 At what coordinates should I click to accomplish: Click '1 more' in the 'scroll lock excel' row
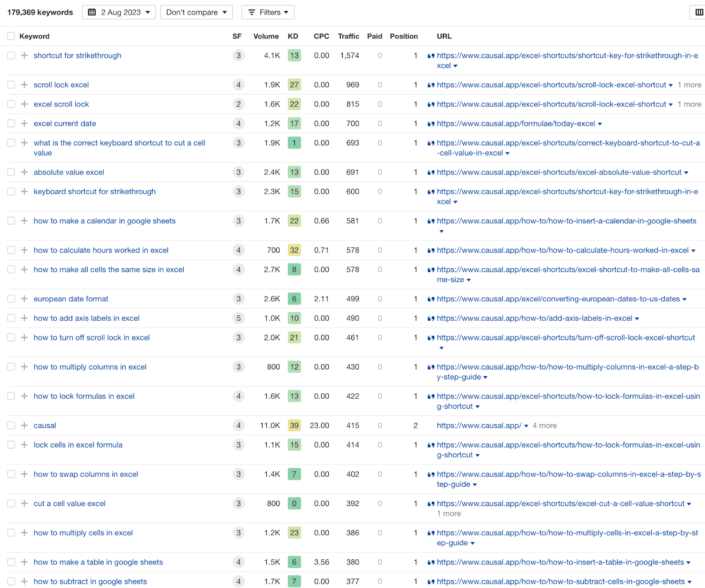pyautogui.click(x=690, y=85)
